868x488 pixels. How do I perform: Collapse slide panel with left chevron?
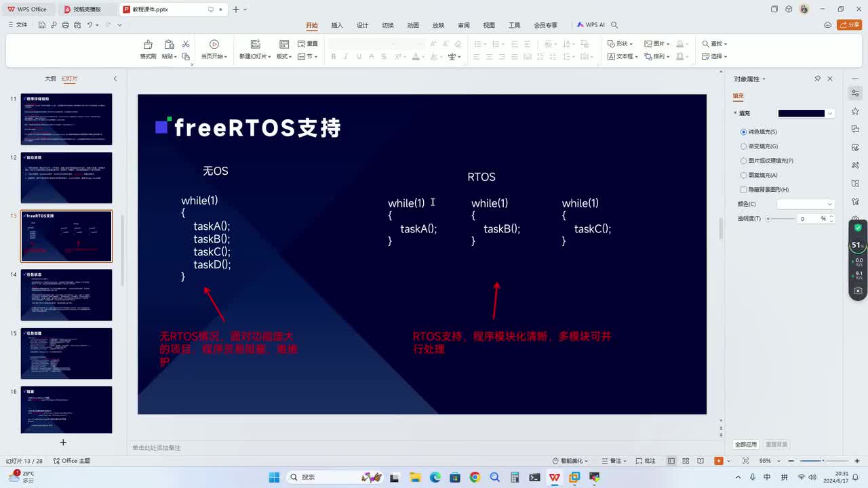point(115,79)
